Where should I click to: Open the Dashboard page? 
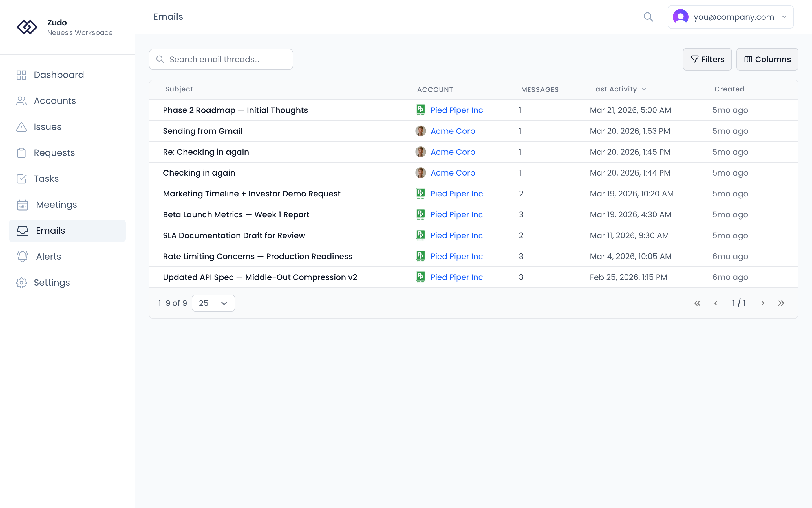click(67, 75)
